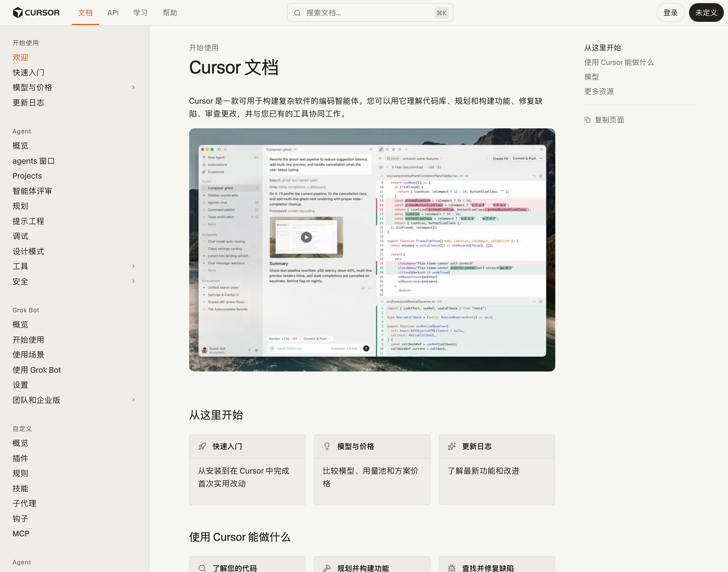Open 使用场景 sidebar page

tap(28, 355)
